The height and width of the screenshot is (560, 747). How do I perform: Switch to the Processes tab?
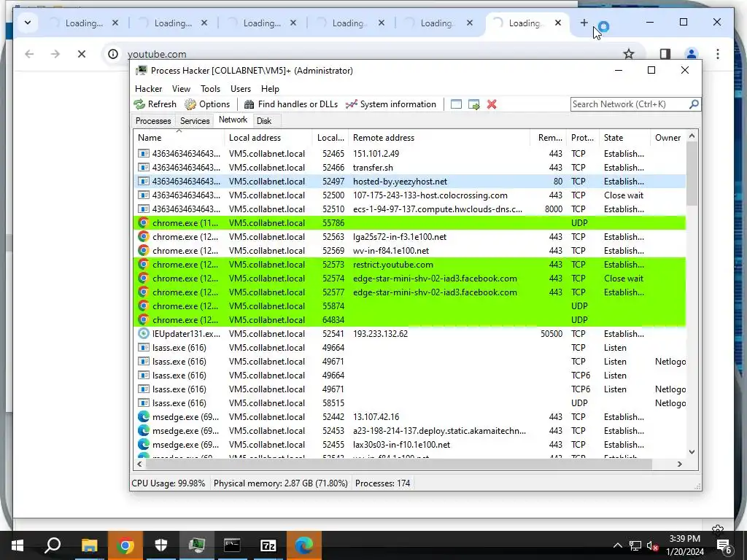point(153,121)
